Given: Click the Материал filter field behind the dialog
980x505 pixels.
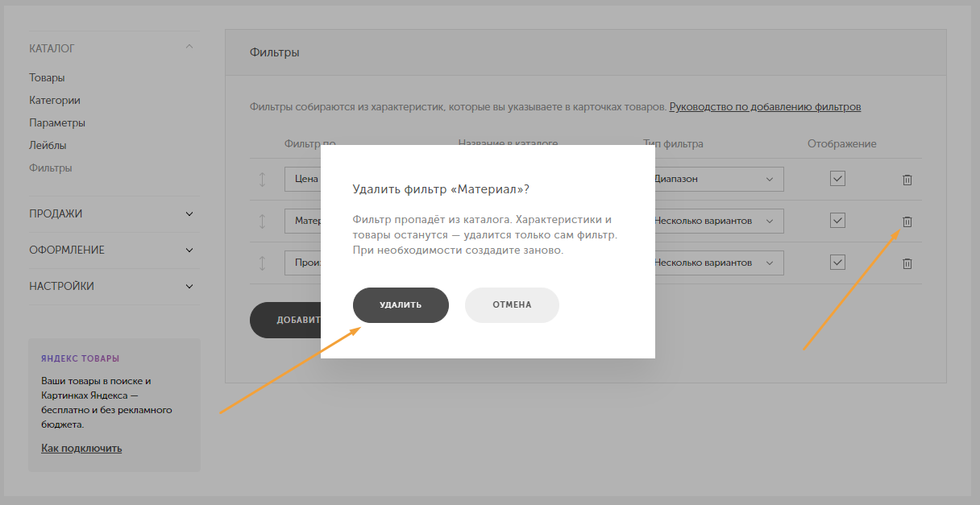Looking at the screenshot, I should click(303, 221).
